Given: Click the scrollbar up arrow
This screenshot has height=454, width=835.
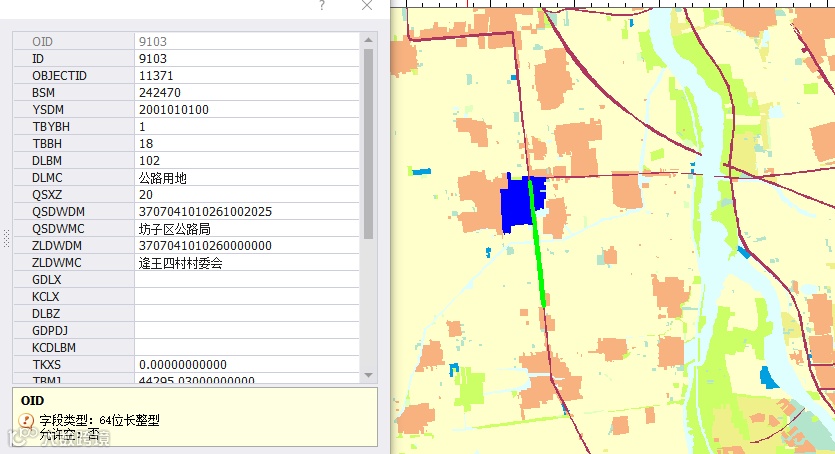Looking at the screenshot, I should pos(369,40).
